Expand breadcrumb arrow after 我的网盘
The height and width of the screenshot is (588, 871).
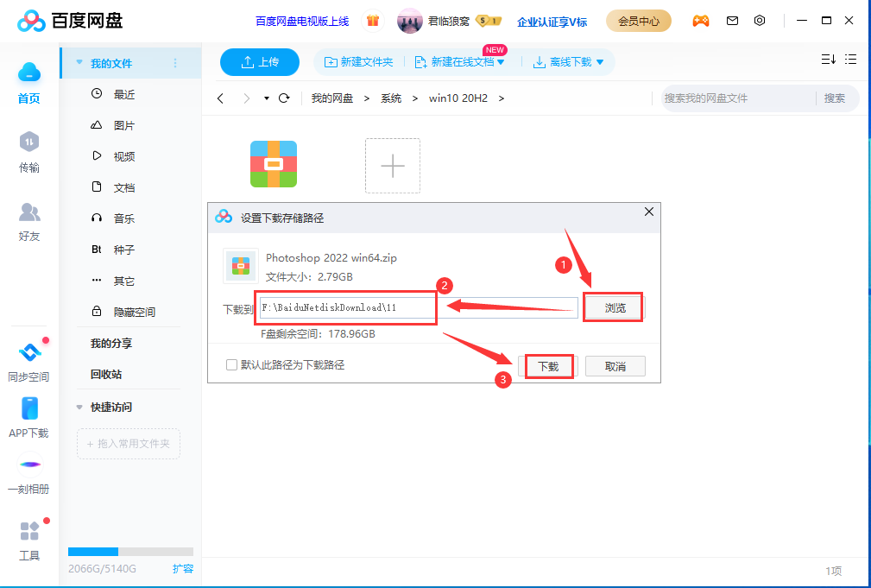pos(367,98)
